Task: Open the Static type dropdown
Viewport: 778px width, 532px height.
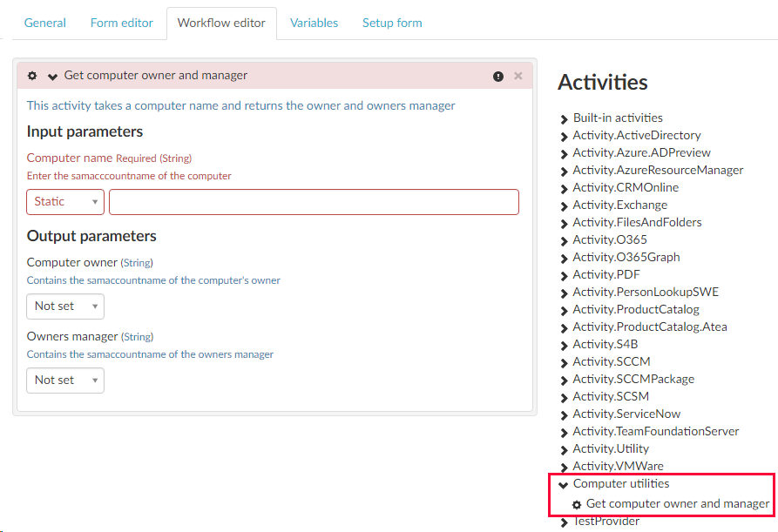Action: (x=65, y=202)
